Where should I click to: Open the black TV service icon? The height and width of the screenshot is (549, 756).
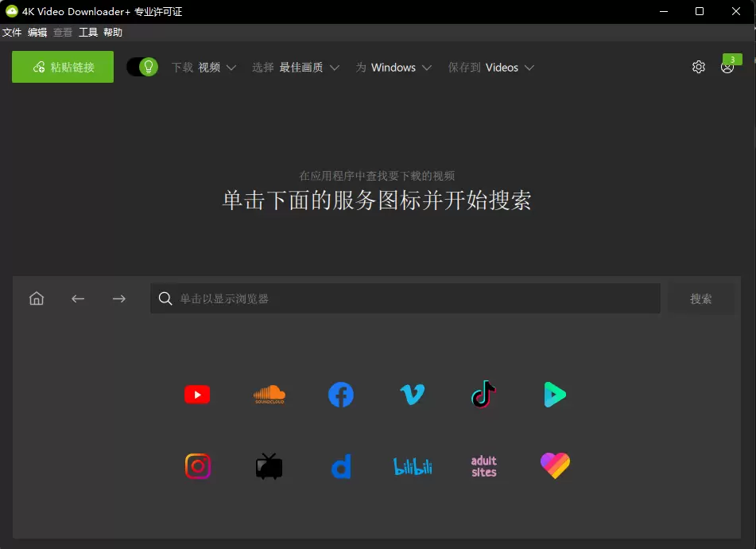[269, 466]
